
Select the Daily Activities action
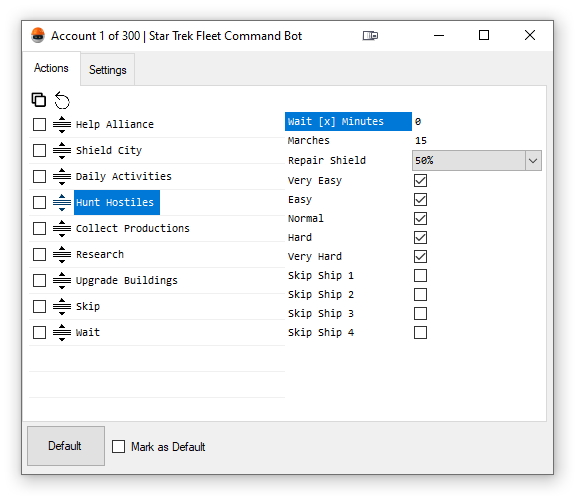(124, 177)
